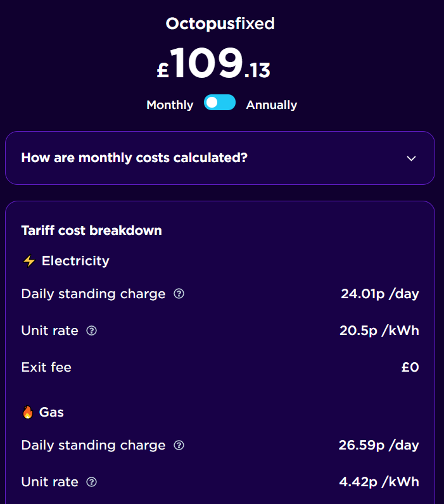Click the Gas flame icon
Image resolution: width=444 pixels, height=504 pixels.
(28, 412)
